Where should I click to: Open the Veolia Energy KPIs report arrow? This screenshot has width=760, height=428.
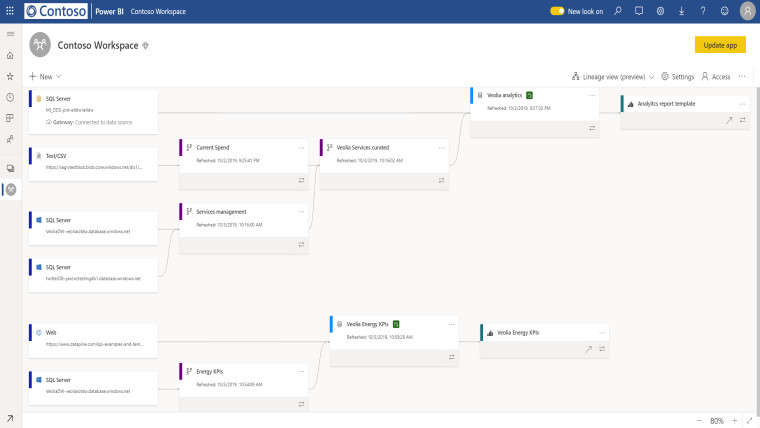588,349
